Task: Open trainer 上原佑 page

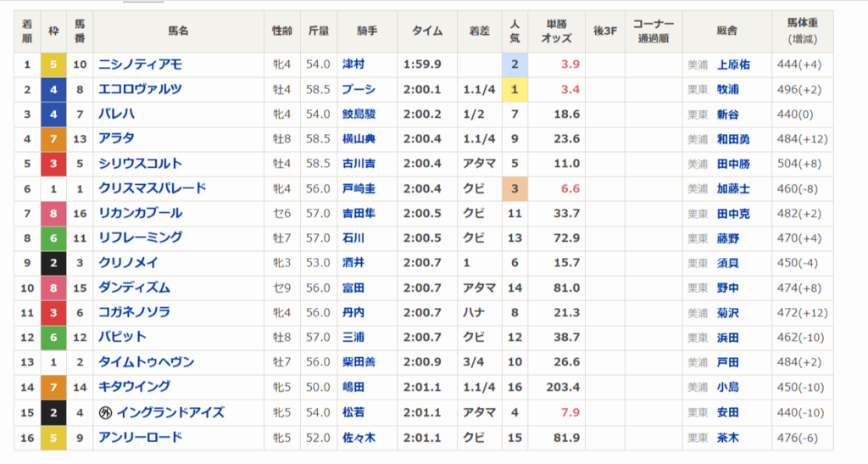Action: coord(733,64)
